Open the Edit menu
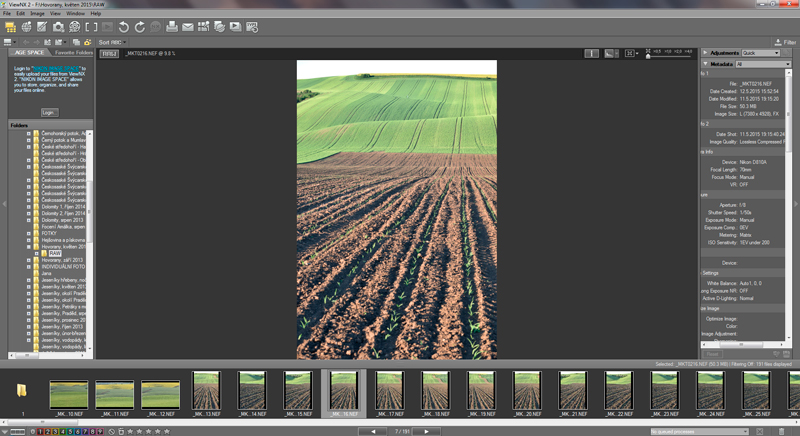The width and height of the screenshot is (800, 436). coord(20,13)
